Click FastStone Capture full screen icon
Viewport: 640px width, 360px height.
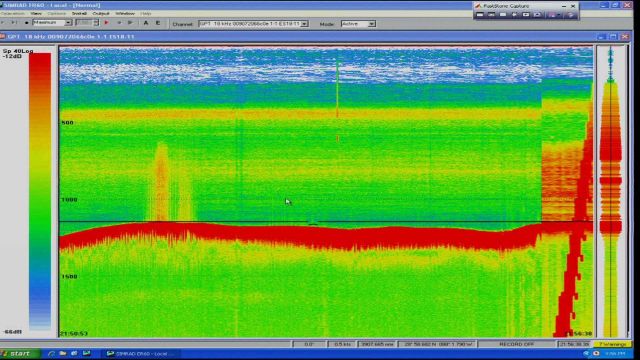pos(526,14)
